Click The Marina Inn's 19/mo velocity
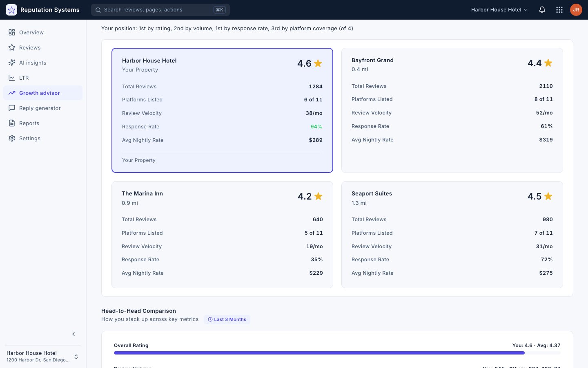The height and width of the screenshot is (368, 588). [x=314, y=247]
